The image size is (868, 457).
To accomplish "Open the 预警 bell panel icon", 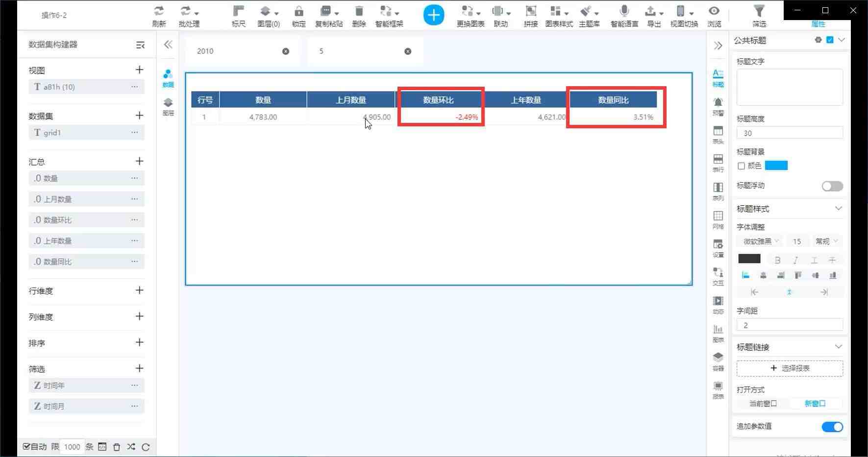I will pyautogui.click(x=718, y=102).
